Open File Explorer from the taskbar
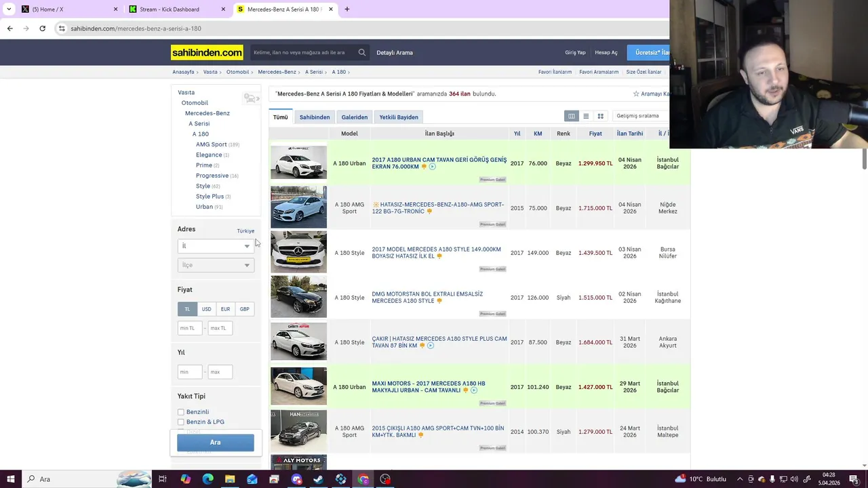The height and width of the screenshot is (488, 868). point(230,479)
